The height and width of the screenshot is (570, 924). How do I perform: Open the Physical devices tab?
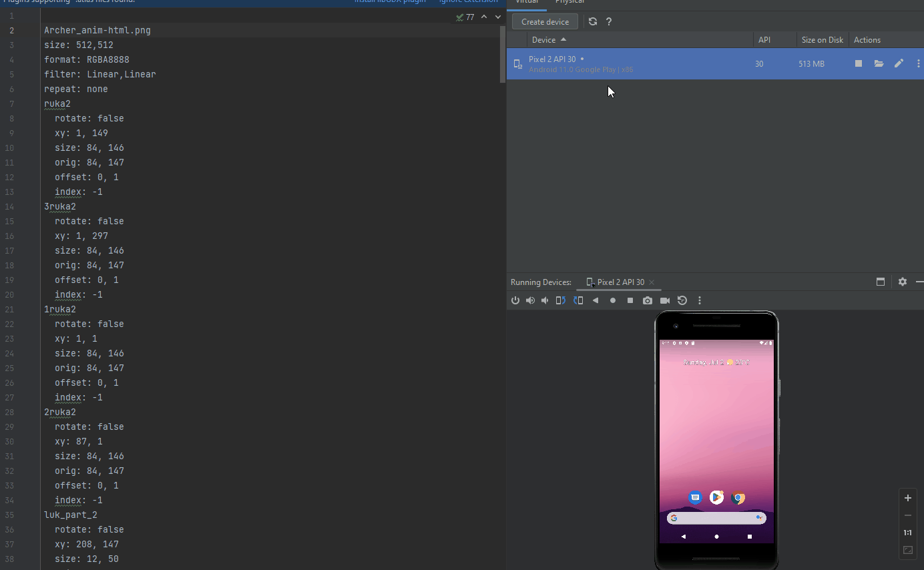[570, 3]
